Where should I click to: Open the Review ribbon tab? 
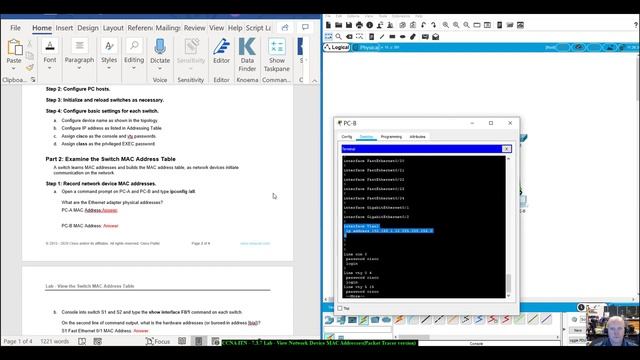(x=194, y=28)
